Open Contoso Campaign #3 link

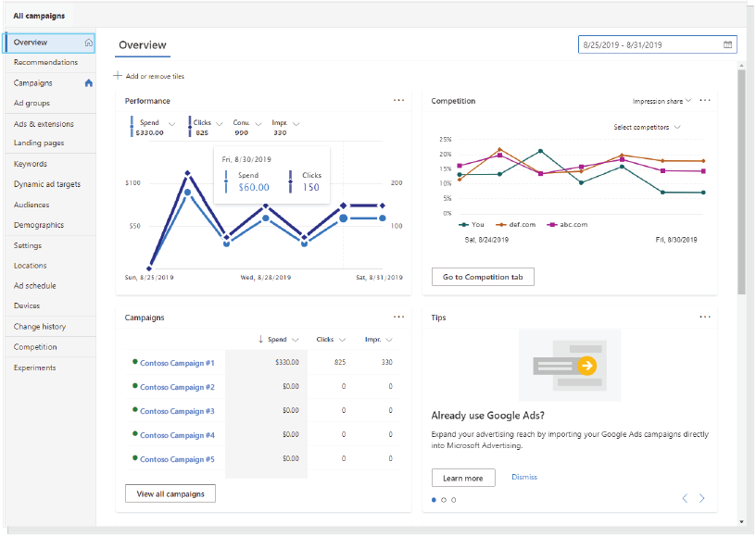(x=177, y=411)
